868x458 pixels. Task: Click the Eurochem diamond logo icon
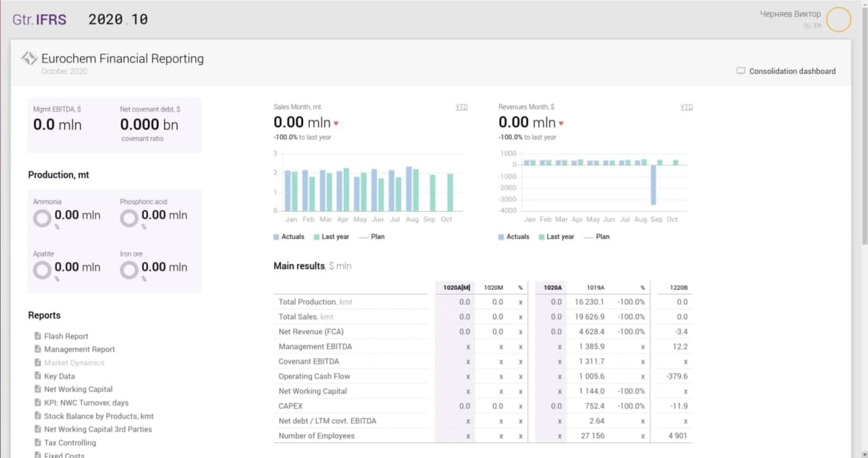(x=29, y=59)
